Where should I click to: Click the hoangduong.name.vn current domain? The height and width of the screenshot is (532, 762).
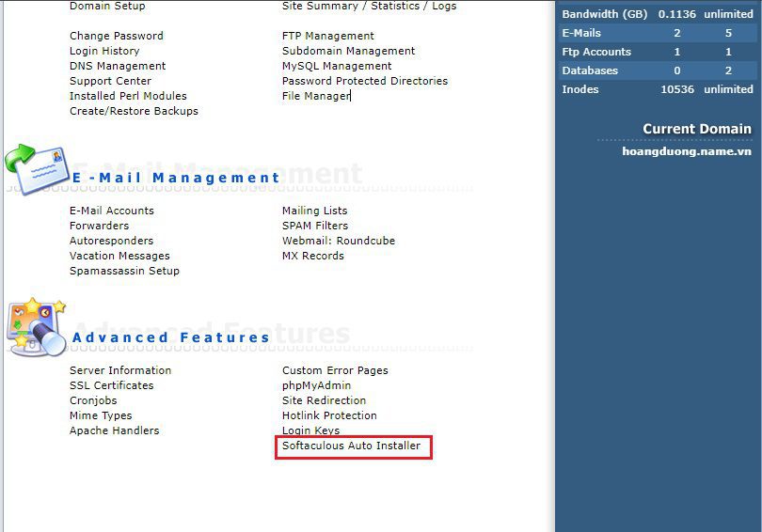686,150
